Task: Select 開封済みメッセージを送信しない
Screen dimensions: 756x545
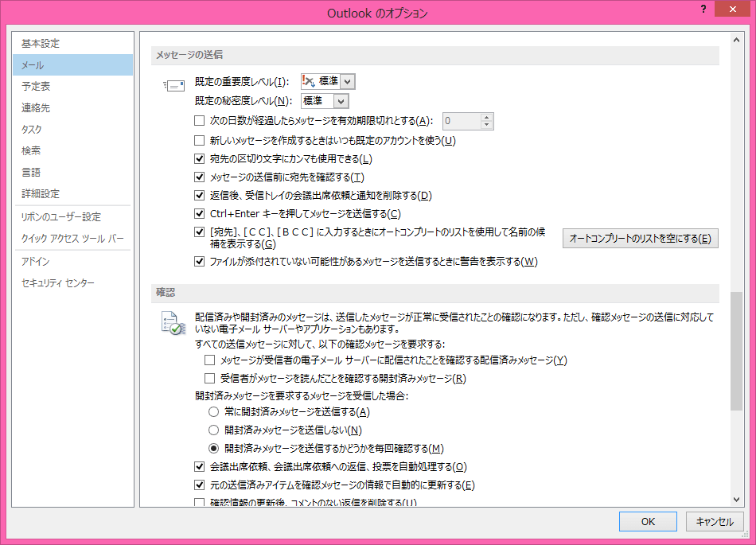Action: (x=213, y=430)
